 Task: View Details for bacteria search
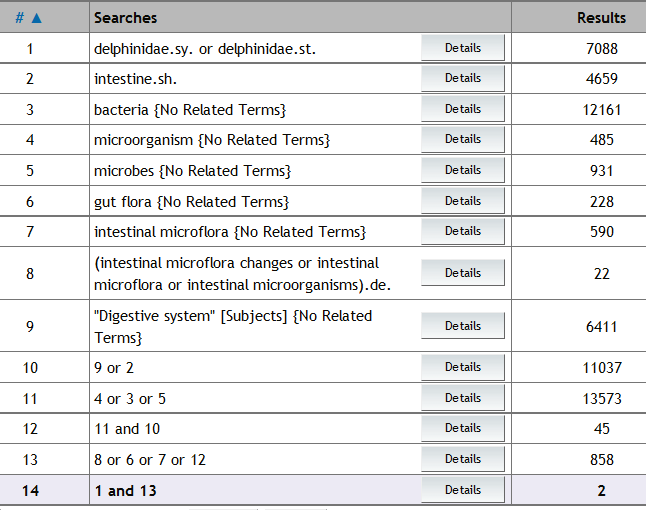pyautogui.click(x=463, y=109)
